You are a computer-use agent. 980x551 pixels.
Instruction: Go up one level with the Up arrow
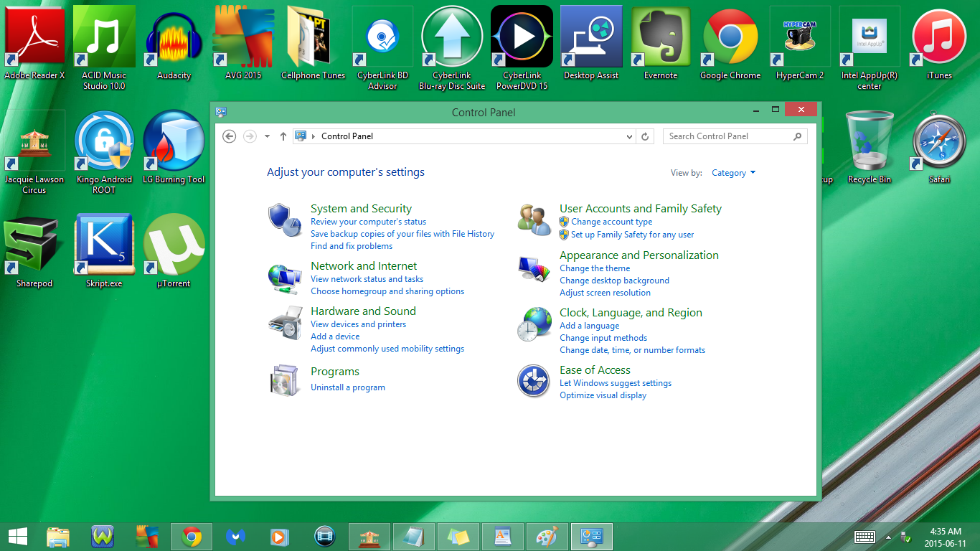283,136
